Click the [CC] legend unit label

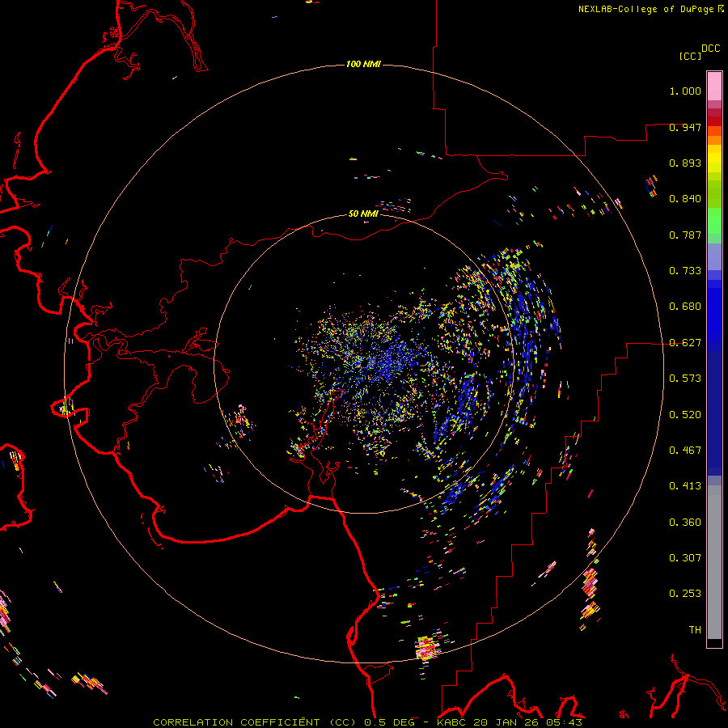point(690,56)
